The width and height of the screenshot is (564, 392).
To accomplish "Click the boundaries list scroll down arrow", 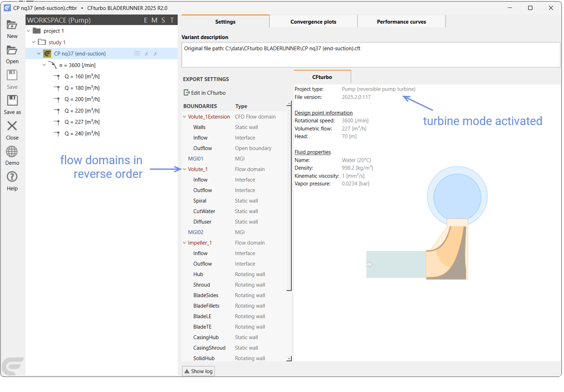I will 289,358.
